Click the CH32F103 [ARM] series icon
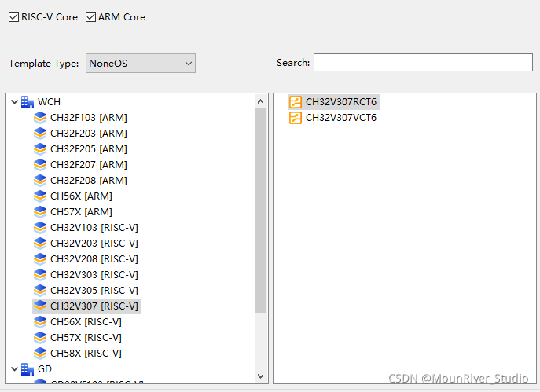 pyautogui.click(x=40, y=118)
